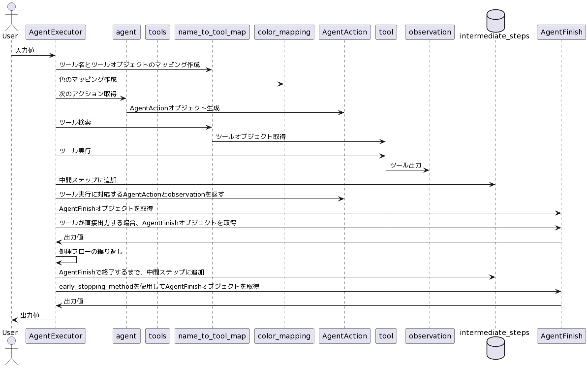Click the User actor figure at bottom
Screen dimensions: 588x368
click(11, 351)
